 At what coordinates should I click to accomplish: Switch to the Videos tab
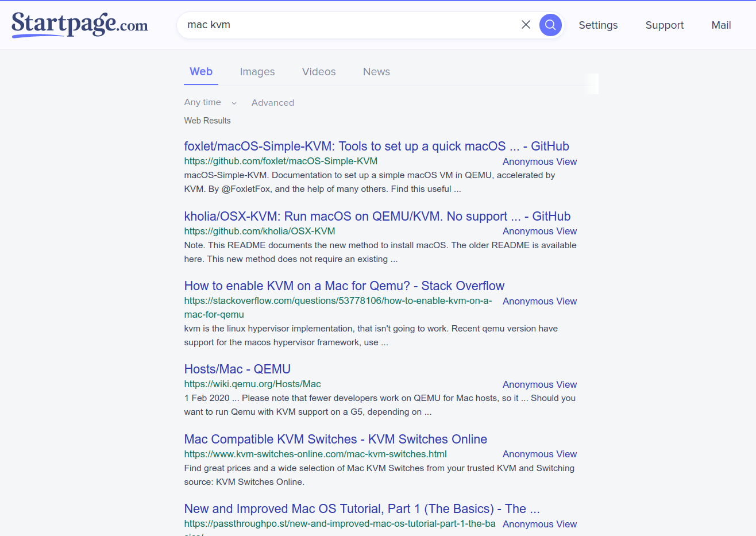point(319,72)
